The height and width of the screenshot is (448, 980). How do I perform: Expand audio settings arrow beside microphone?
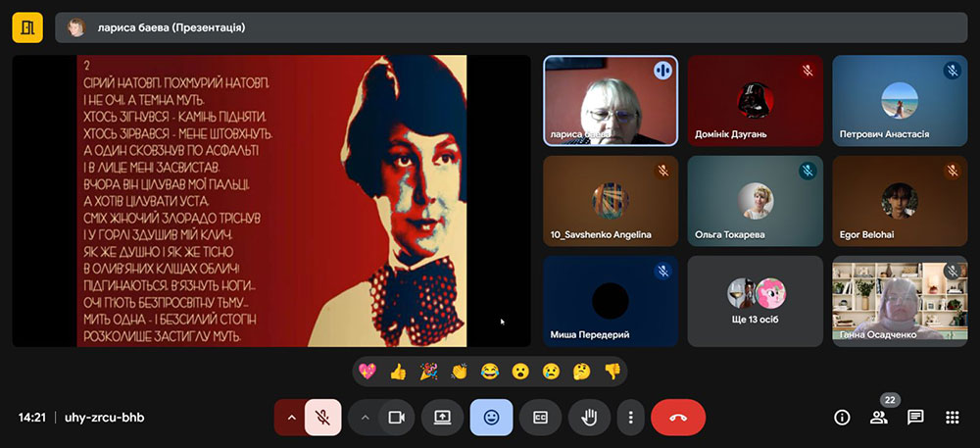[291, 417]
